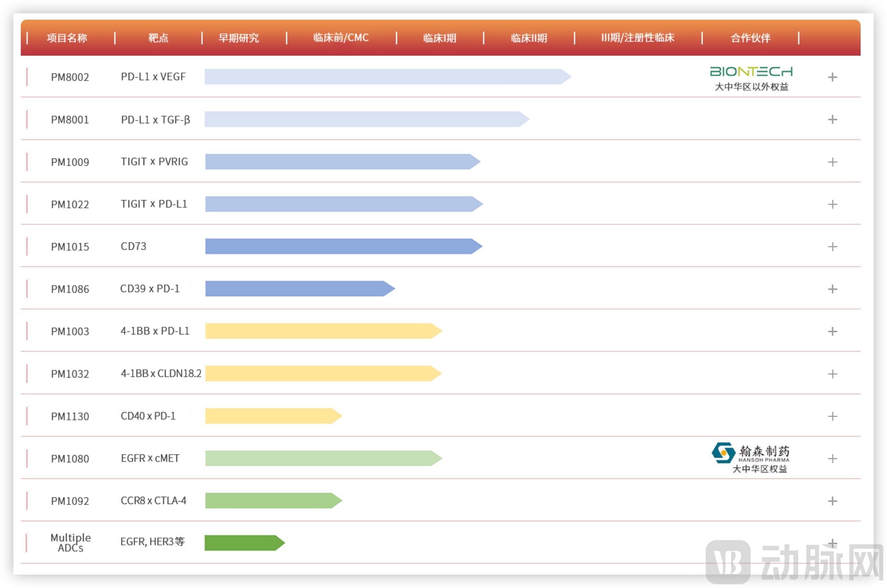Click plus icon on PM1003 row
Screen dimensions: 887x588
832,331
